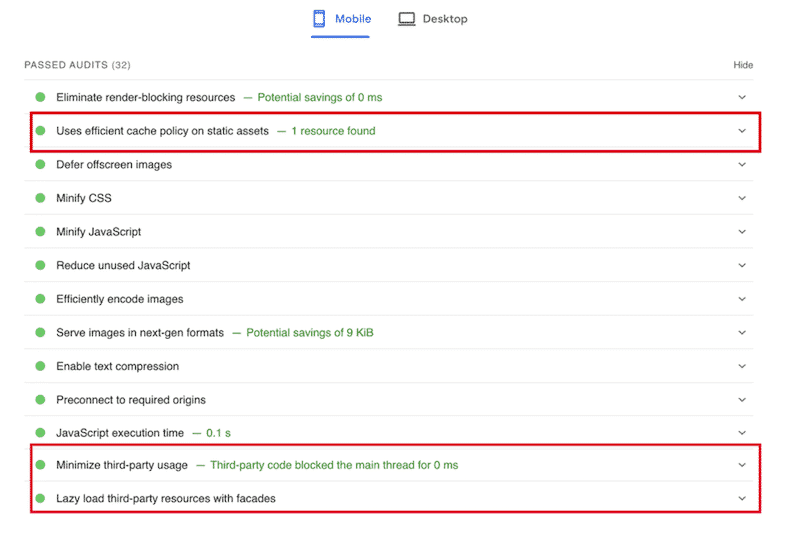Click the '0.1 s' execution time value
800x548 pixels.
tap(218, 433)
